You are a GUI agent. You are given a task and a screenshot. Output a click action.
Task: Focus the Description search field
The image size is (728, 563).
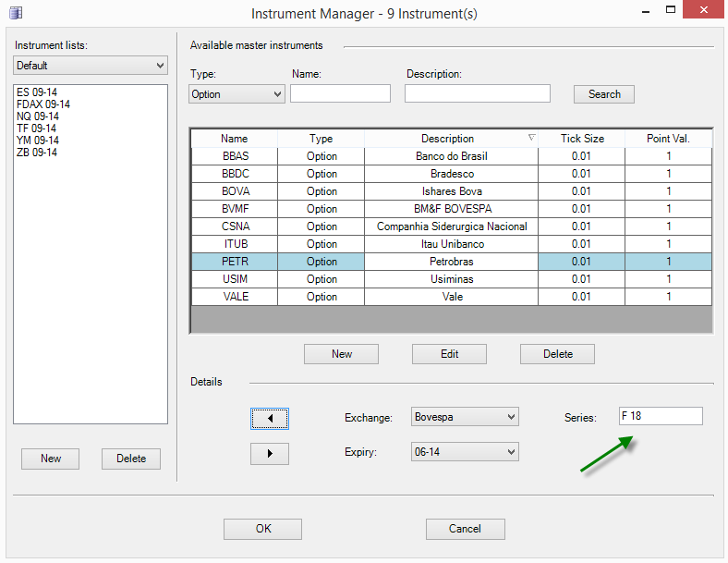[x=478, y=93]
